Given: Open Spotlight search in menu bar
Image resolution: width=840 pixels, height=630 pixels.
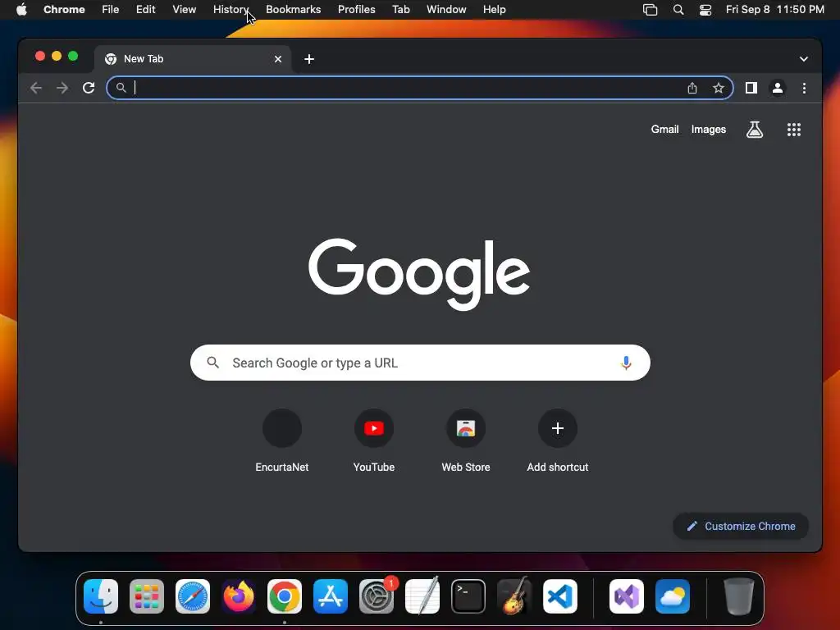Looking at the screenshot, I should coord(678,10).
